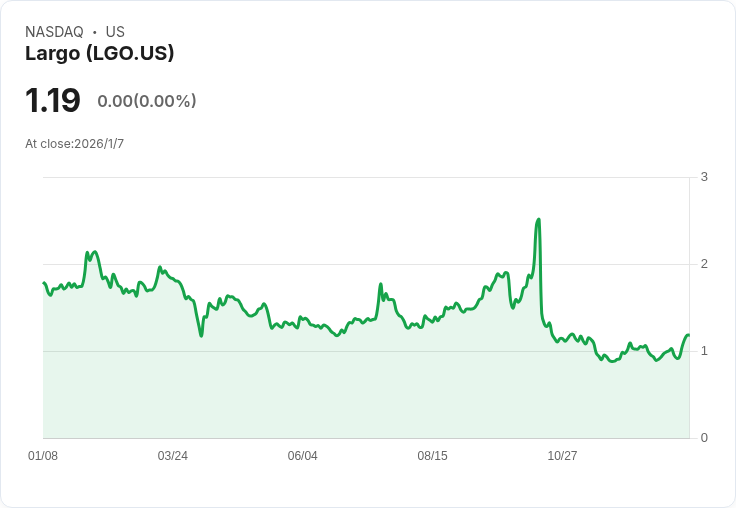Viewport: 736px width, 508px height.
Task: Click the NASDAQ exchange label
Action: click(x=54, y=32)
